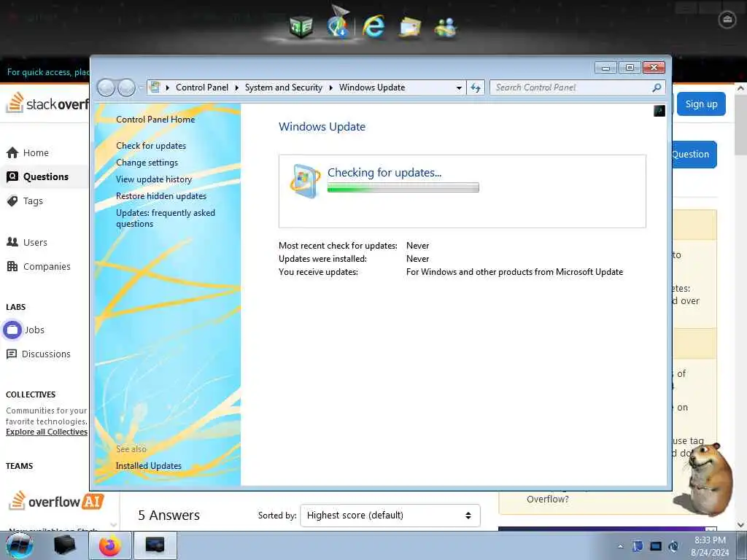Image resolution: width=747 pixels, height=560 pixels.
Task: Click the update tray icon beside the clock
Action: 673,546
